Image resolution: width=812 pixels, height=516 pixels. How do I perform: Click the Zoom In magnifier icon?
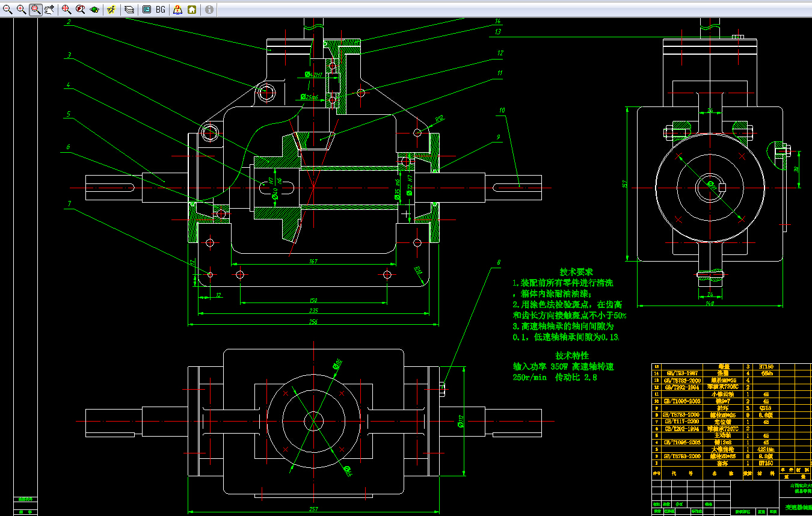coord(21,10)
